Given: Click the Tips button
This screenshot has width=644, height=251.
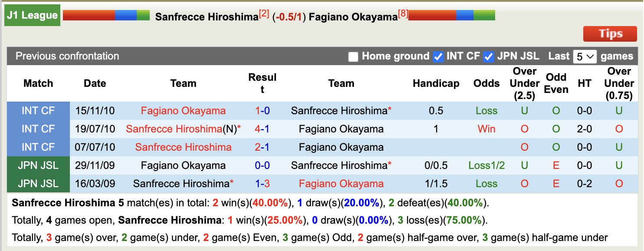Looking at the screenshot, I should point(610,33).
